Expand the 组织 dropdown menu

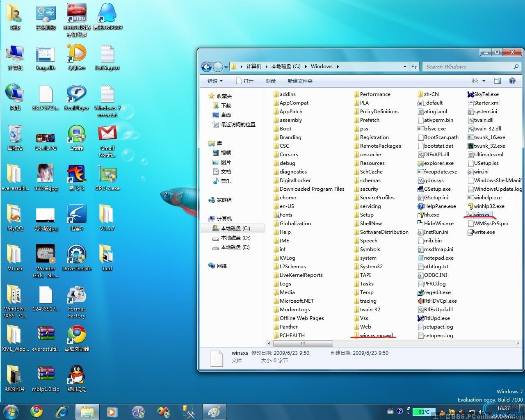pyautogui.click(x=215, y=81)
